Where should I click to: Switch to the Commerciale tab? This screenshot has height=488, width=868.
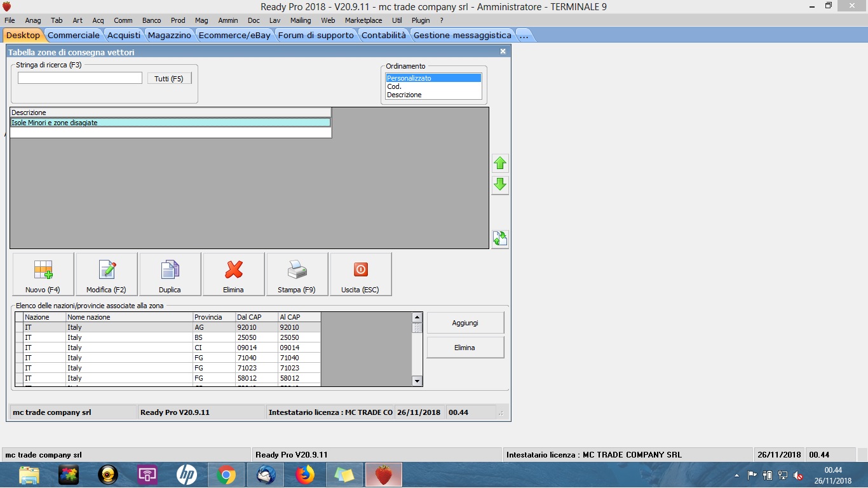[x=74, y=35]
